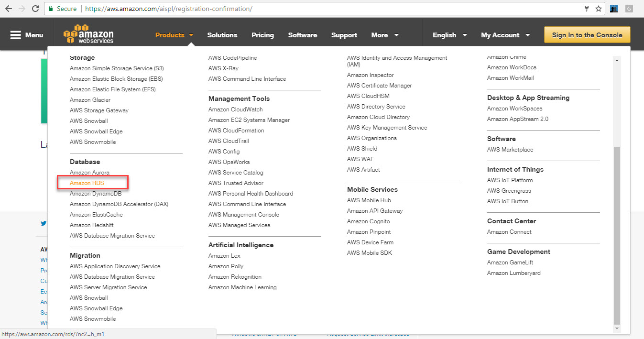Image resolution: width=644 pixels, height=339 pixels.
Task: Open AWS Device Farm
Action: [x=371, y=242]
